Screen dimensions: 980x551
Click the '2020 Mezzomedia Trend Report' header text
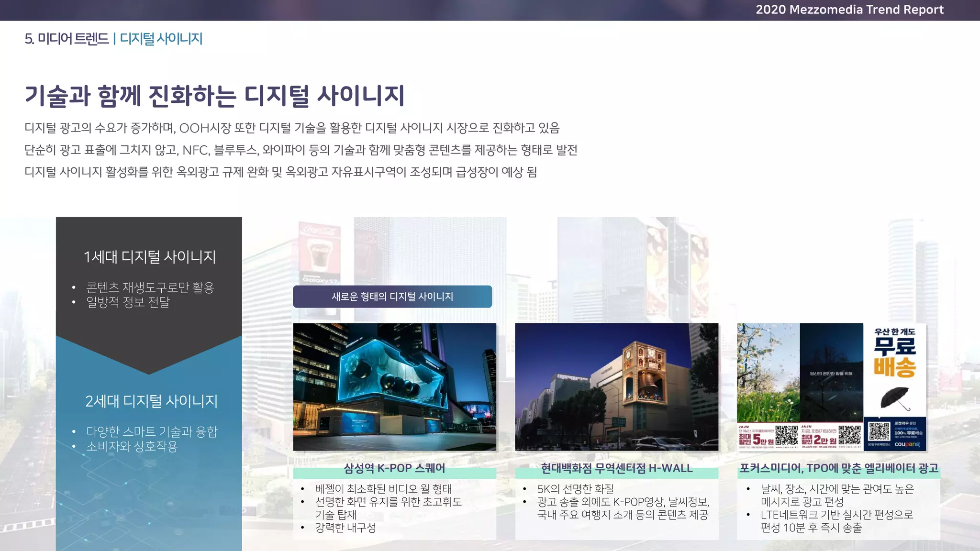pyautogui.click(x=849, y=10)
